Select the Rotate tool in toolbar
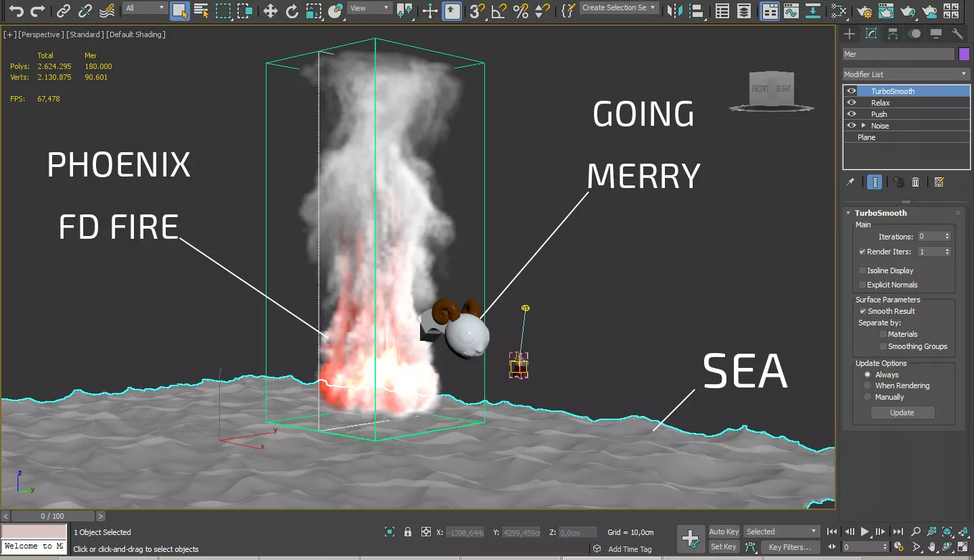974x560 pixels. pos(292,11)
